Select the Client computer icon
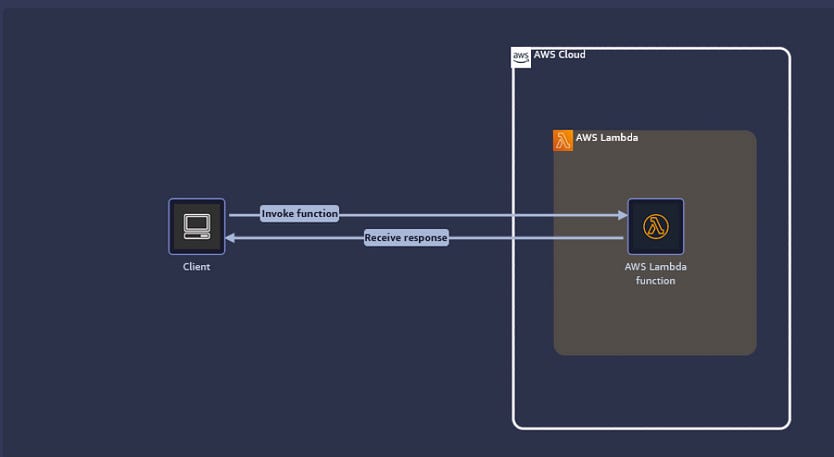Image resolution: width=834 pixels, height=457 pixels. (x=197, y=227)
